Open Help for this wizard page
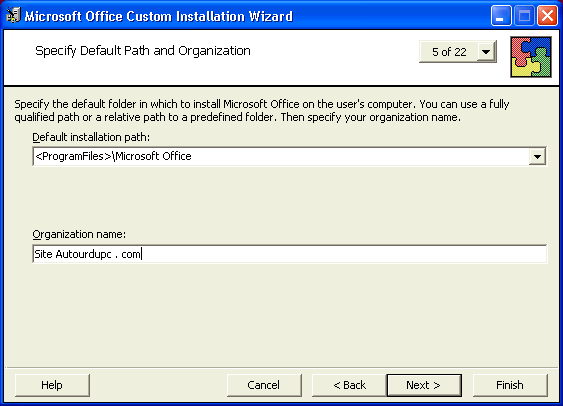Image resolution: width=563 pixels, height=406 pixels. 52,385
